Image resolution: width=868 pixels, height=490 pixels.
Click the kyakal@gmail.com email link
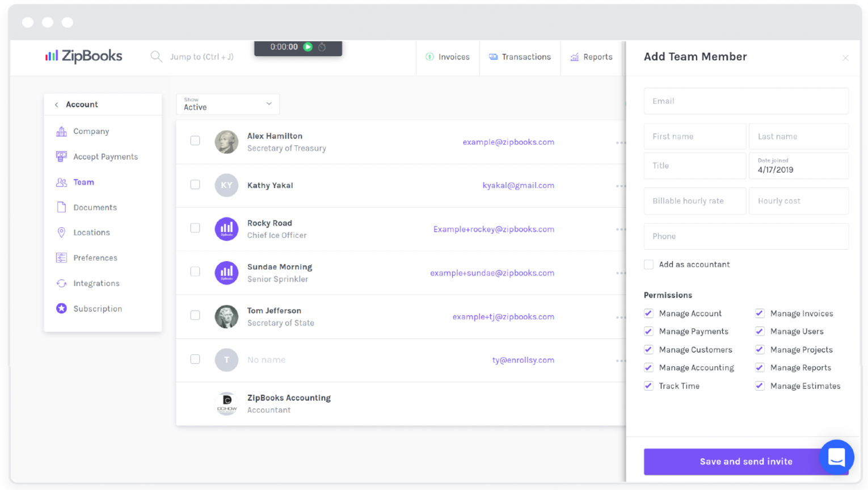[519, 186]
